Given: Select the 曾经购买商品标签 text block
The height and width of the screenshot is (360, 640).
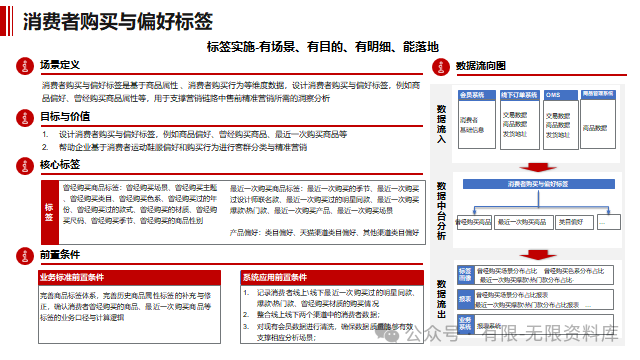Looking at the screenshot, I should 140,204.
